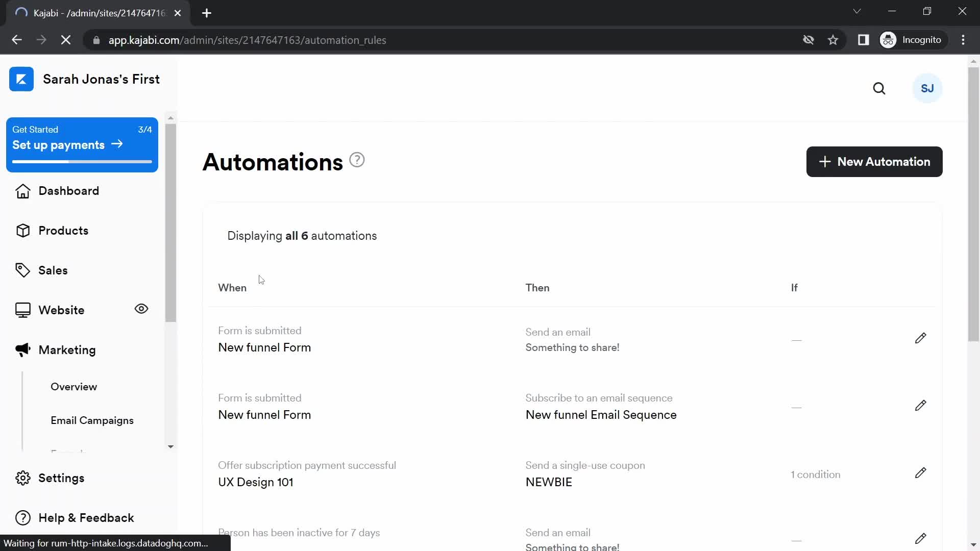This screenshot has height=551, width=980.
Task: Click the Settings navigation icon
Action: [22, 478]
